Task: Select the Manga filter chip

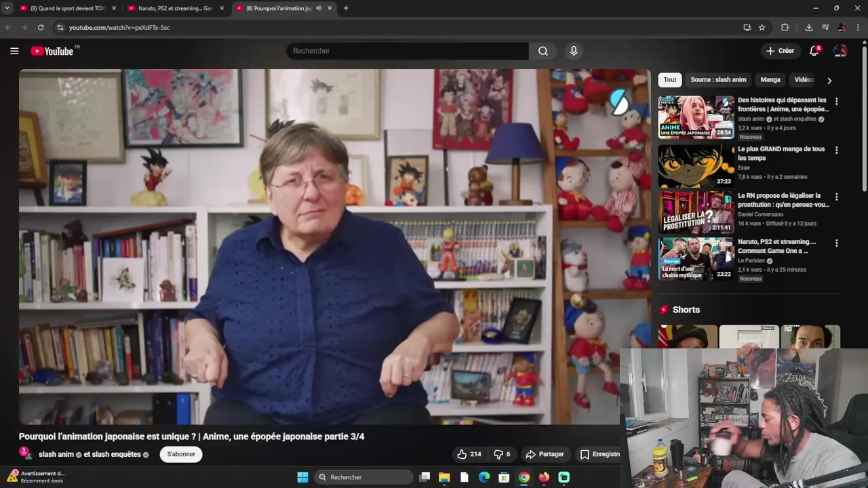Action: click(x=770, y=80)
